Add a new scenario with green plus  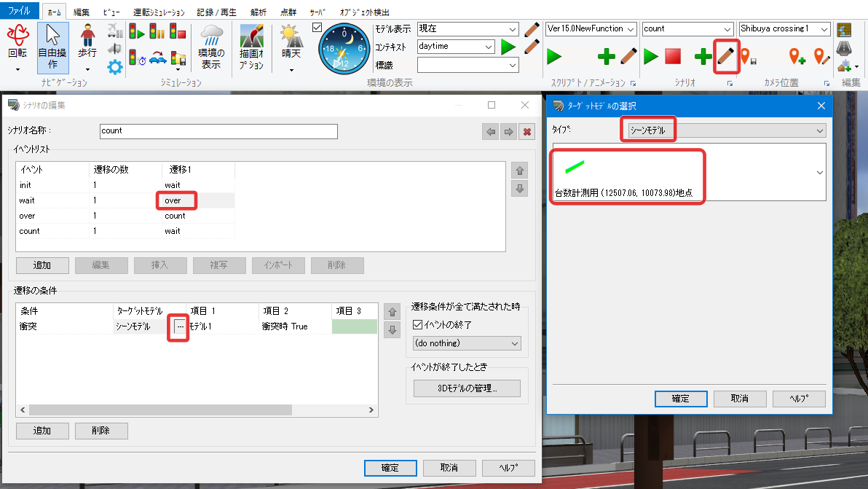703,56
